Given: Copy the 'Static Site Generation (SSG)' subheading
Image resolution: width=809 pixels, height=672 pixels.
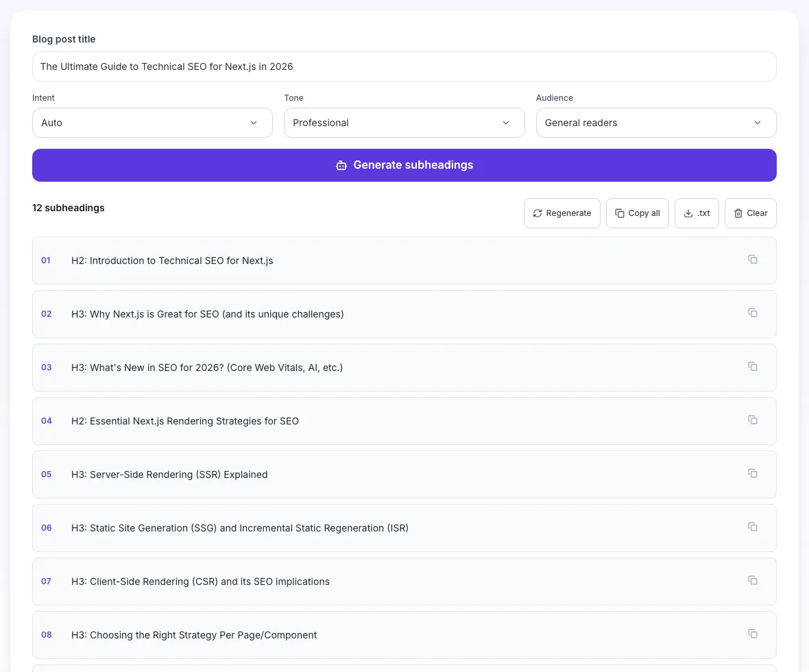Looking at the screenshot, I should click(x=753, y=527).
